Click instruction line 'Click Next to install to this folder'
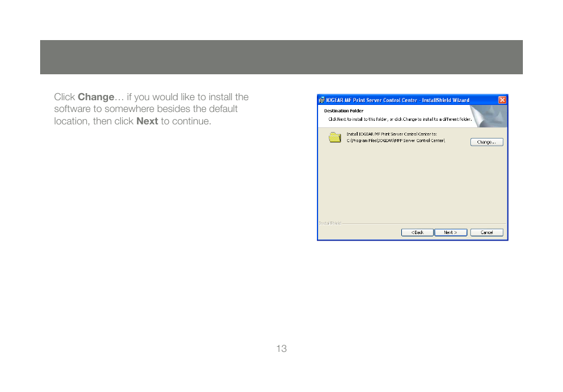The height and width of the screenshot is (392, 563). point(400,119)
